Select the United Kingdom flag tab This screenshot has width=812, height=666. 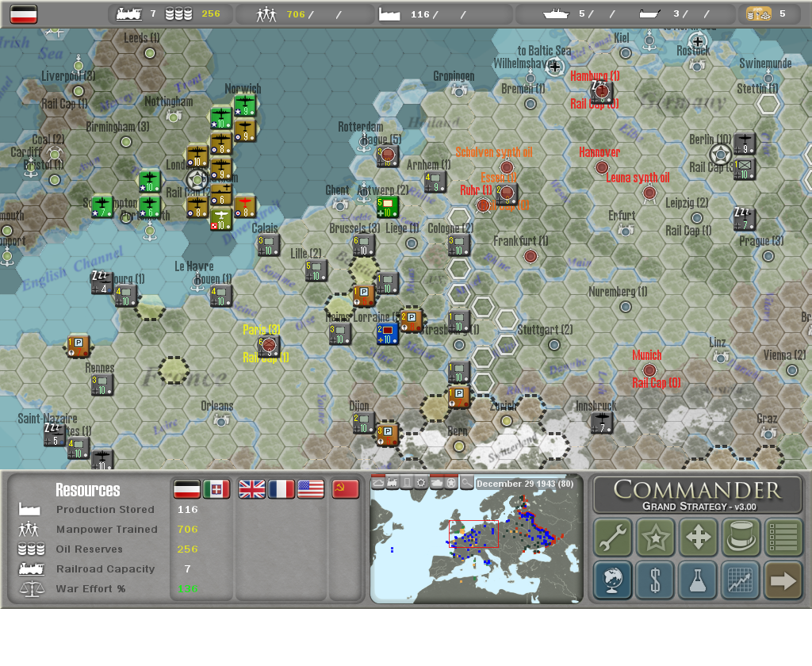(x=252, y=489)
